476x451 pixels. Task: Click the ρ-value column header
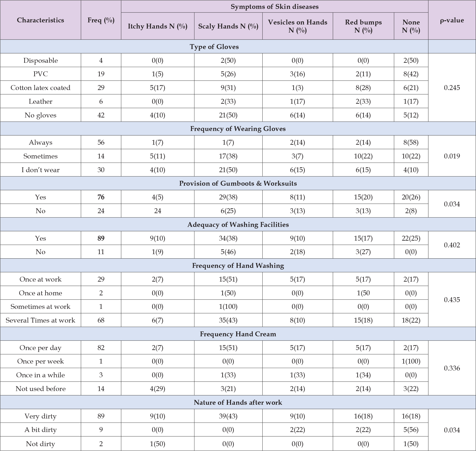(452, 20)
